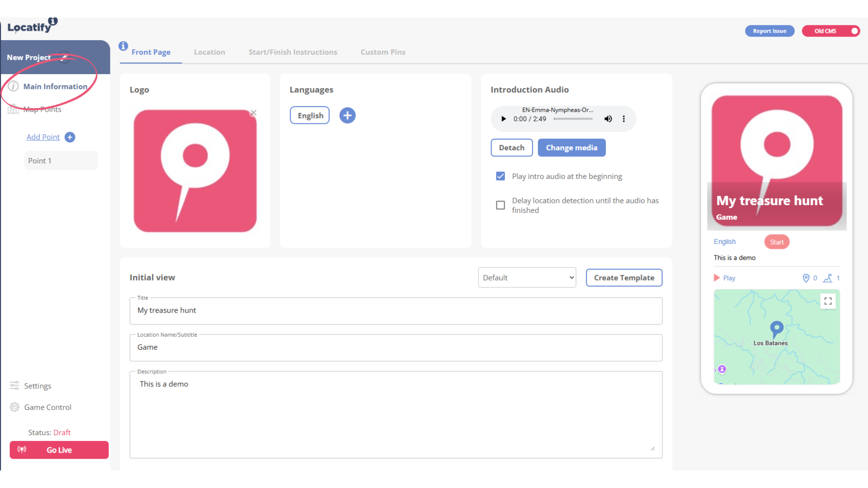Open Main Information in sidebar
The width and height of the screenshot is (868, 488).
tap(55, 86)
